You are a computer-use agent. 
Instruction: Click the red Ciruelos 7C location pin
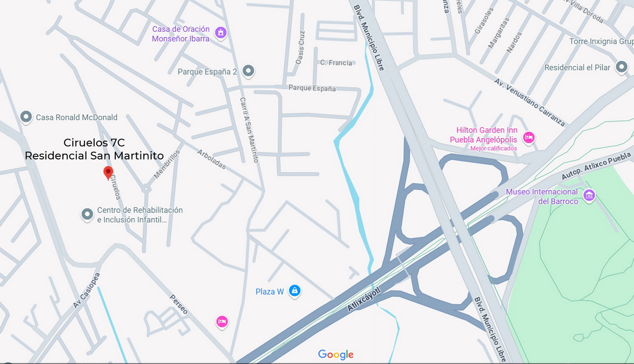coord(108,173)
